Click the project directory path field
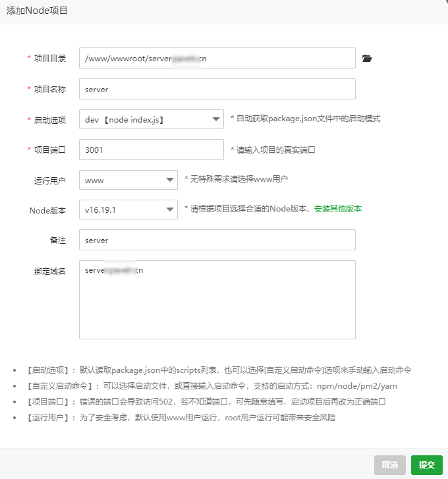 tap(217, 58)
